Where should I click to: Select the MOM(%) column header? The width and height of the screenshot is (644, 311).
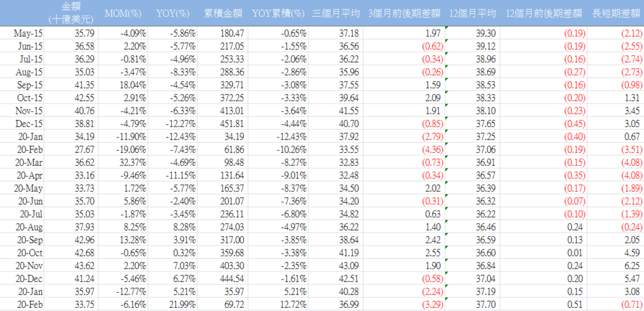pyautogui.click(x=123, y=13)
